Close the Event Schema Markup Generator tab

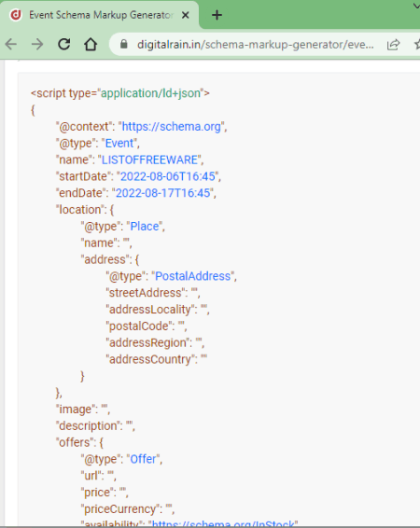point(185,15)
